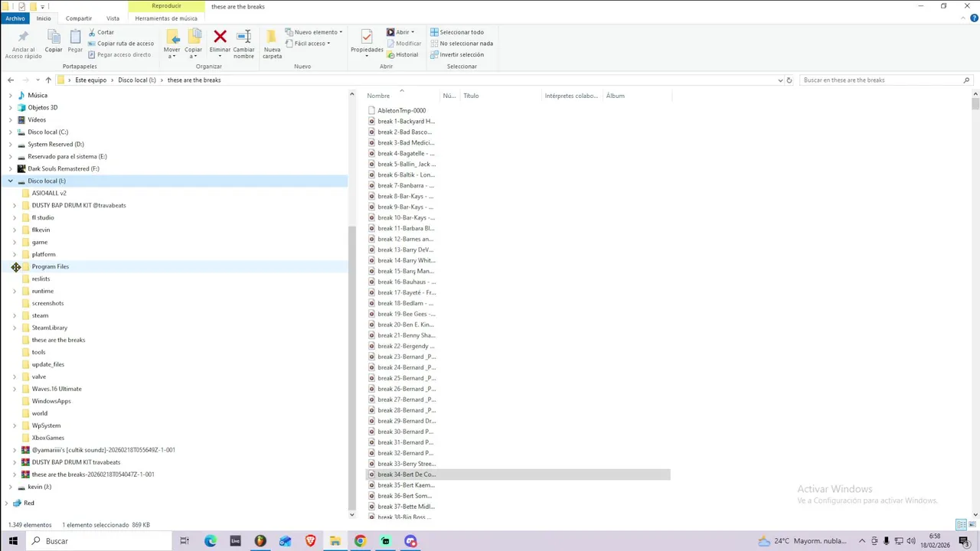Select these are the breaks tree folder

[x=58, y=340]
